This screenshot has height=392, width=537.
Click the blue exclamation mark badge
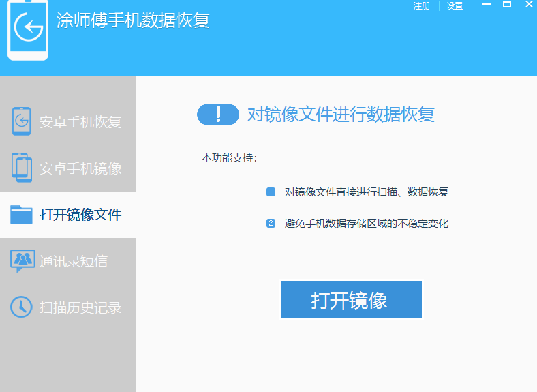point(217,115)
